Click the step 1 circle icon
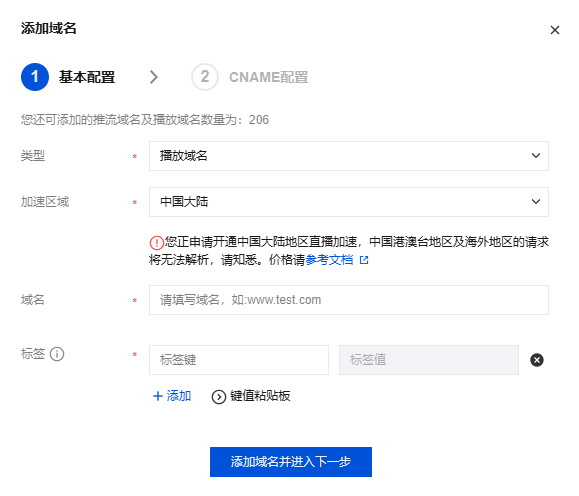579x496 pixels. 35,77
